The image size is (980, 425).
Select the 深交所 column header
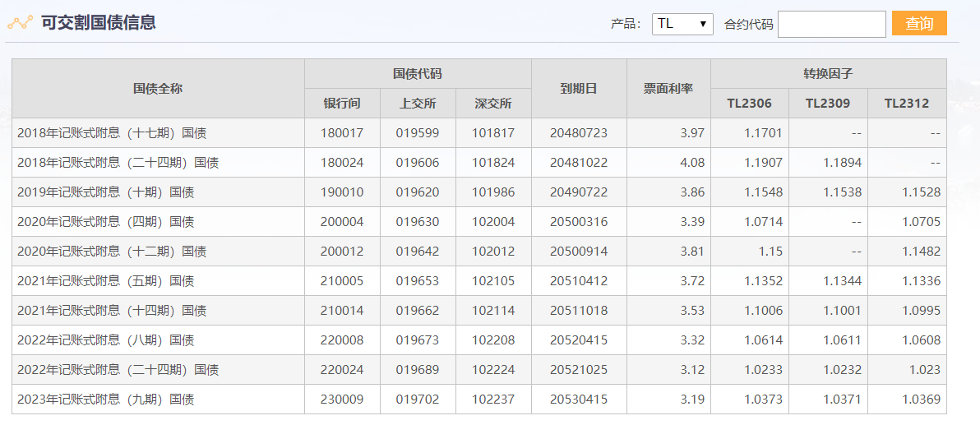(x=493, y=104)
